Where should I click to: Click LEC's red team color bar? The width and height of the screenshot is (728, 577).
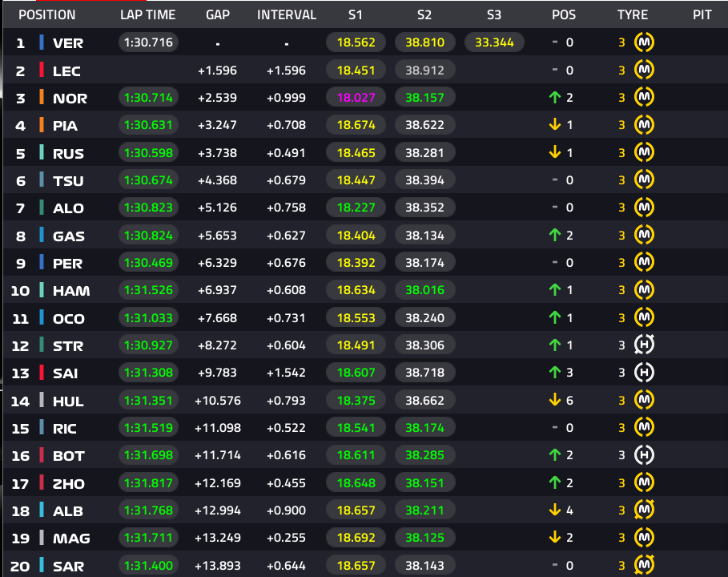click(x=42, y=71)
